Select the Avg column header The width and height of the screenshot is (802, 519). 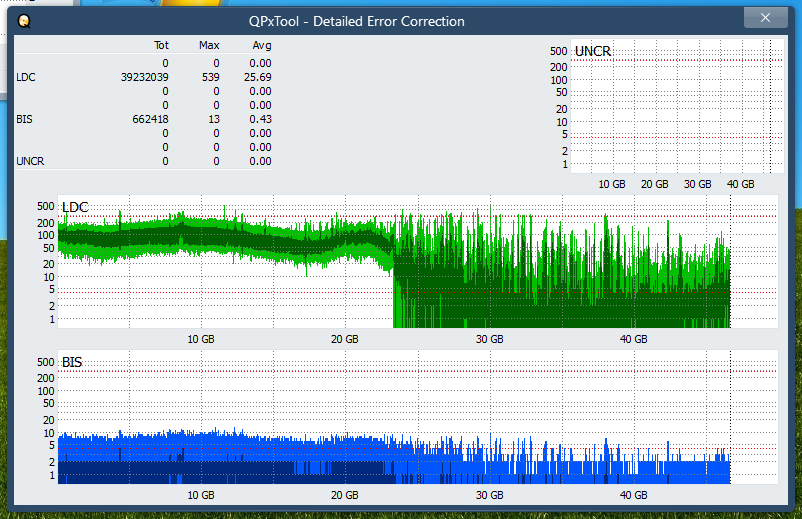(x=261, y=46)
